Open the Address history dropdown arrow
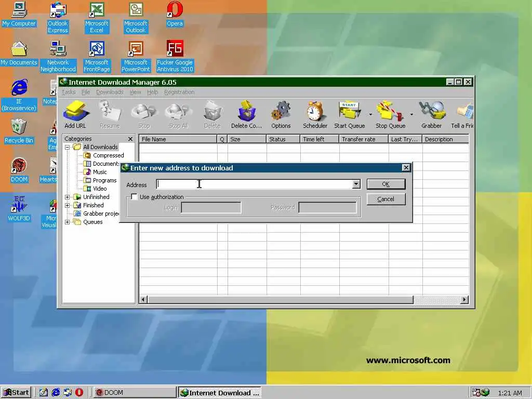Viewport: 532px width, 399px height. tap(356, 184)
